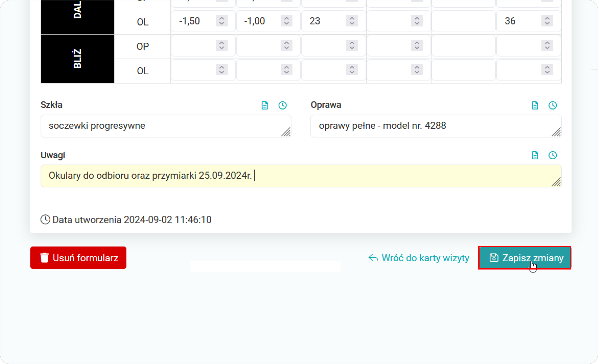
Task: Click the Szkła label
Action: pyautogui.click(x=51, y=105)
